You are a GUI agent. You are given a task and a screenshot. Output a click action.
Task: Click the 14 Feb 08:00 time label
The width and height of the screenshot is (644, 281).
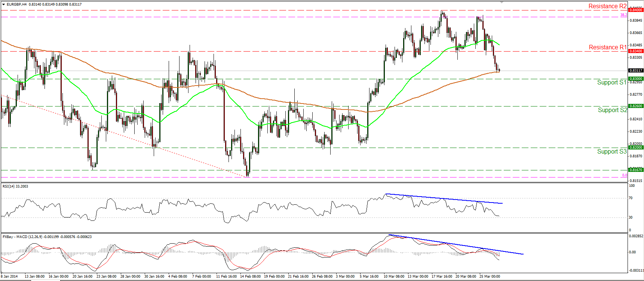point(250,277)
